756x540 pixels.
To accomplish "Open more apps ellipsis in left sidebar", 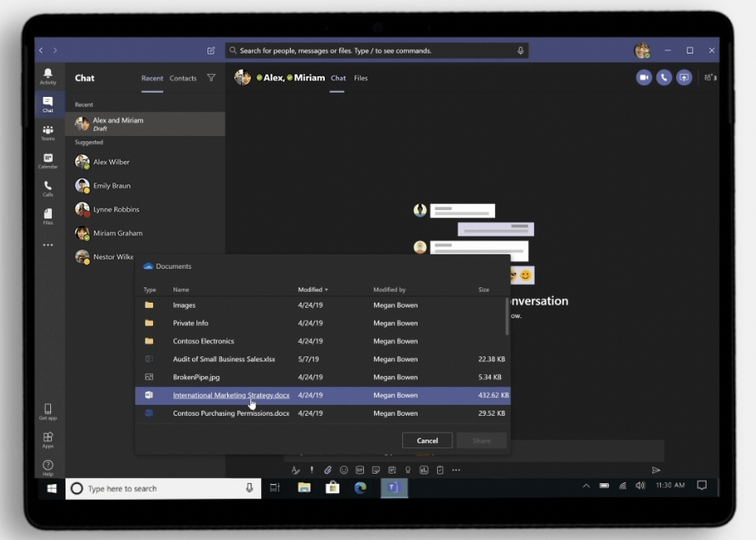I will 48,245.
